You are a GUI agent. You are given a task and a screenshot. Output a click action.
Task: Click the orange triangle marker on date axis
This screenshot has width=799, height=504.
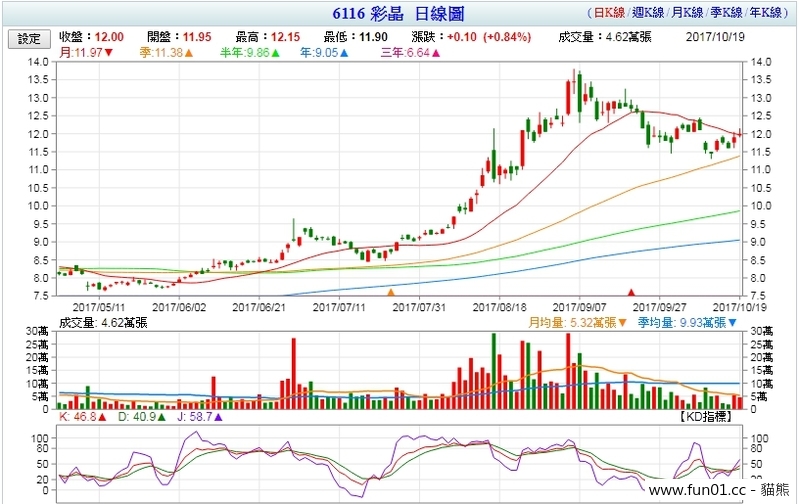point(391,293)
